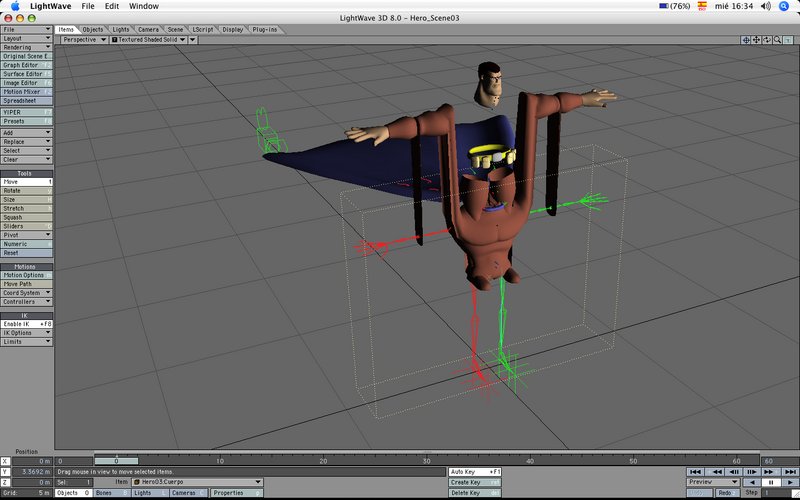
Task: Toggle Enable IK
Action: pos(27,324)
